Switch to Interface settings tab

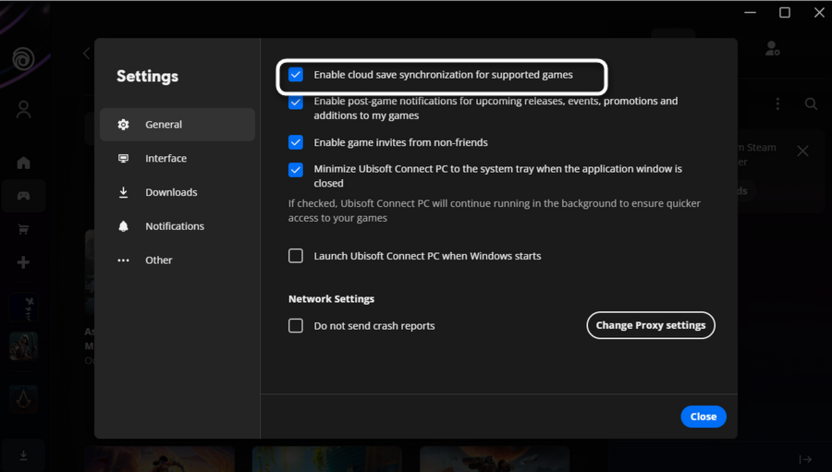177,159
